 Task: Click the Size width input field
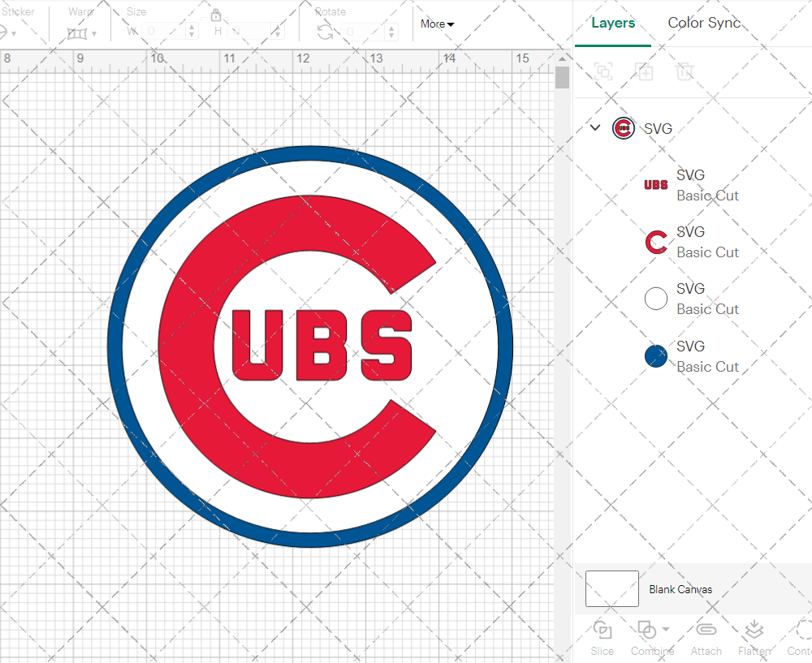click(x=164, y=32)
